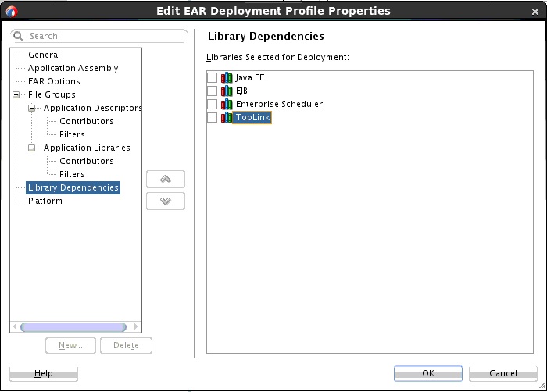Open Filters under Application Libraries

(72, 174)
